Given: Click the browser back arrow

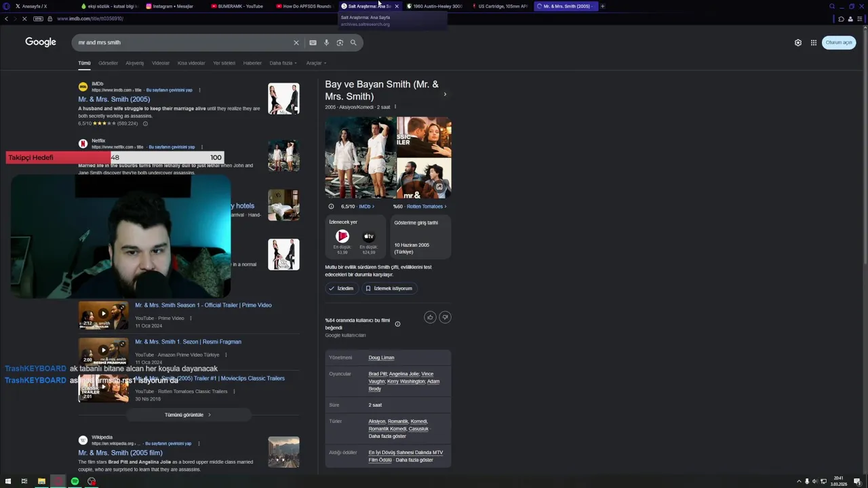Looking at the screenshot, I should pyautogui.click(x=6, y=19).
